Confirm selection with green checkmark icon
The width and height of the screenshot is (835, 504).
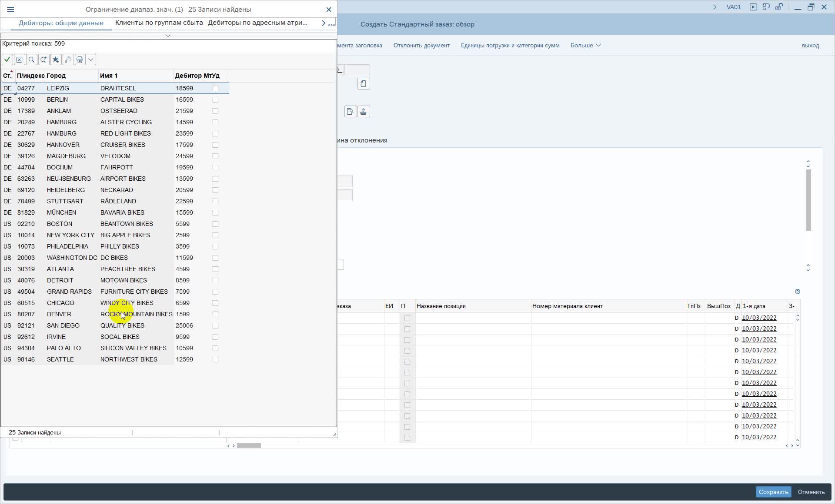7,60
